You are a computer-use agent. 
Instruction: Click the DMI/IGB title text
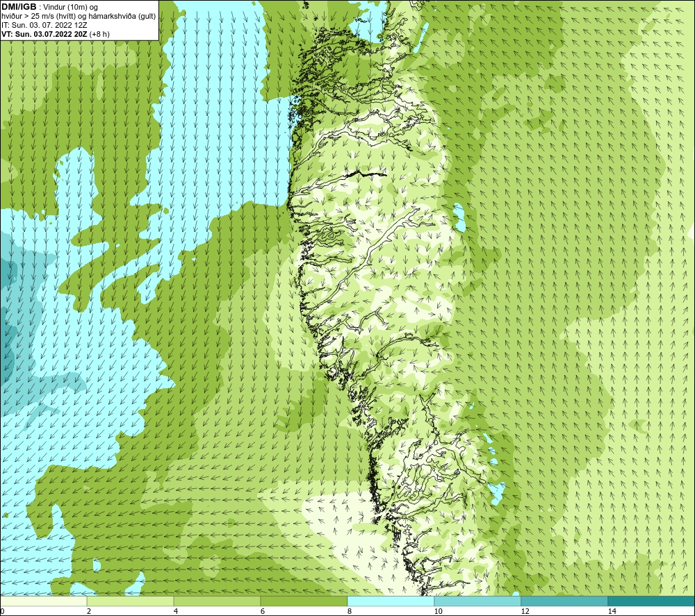point(19,7)
